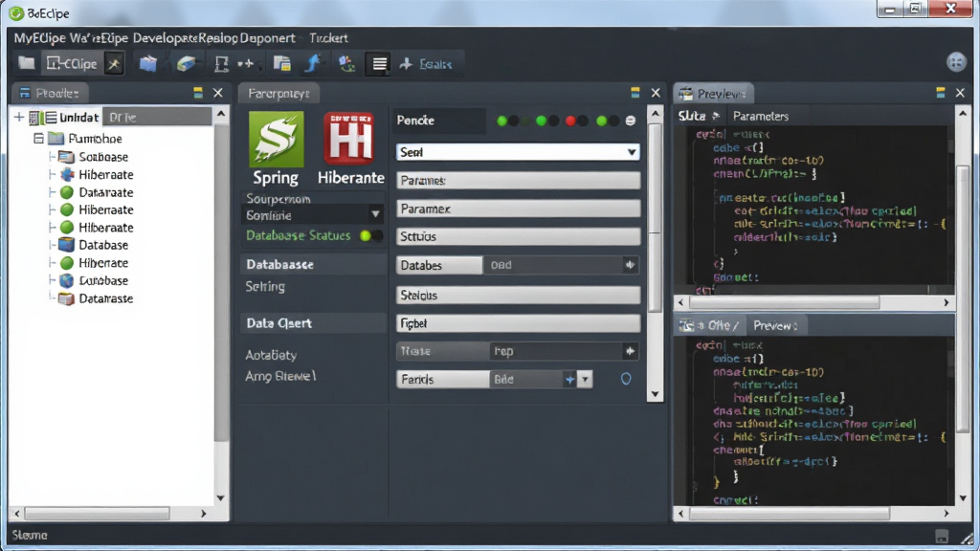This screenshot has width=980, height=551.
Task: Click the Steiolus field
Action: point(518,295)
